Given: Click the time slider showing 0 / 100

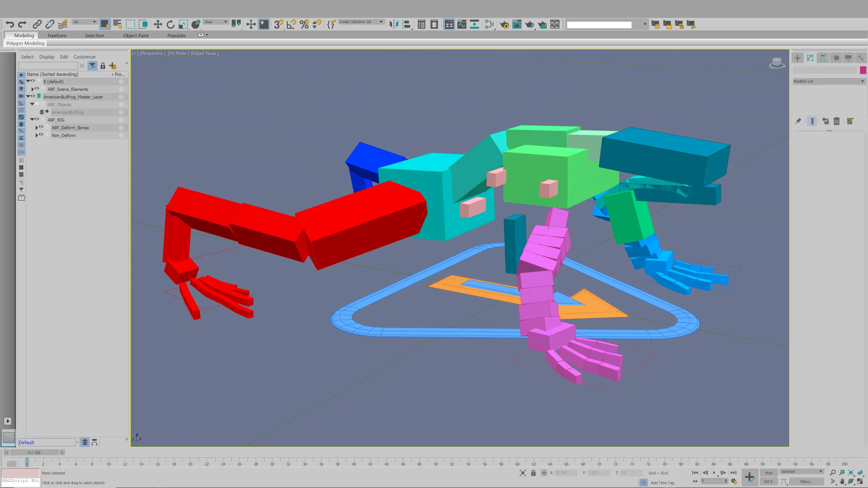Looking at the screenshot, I should click(x=34, y=452).
